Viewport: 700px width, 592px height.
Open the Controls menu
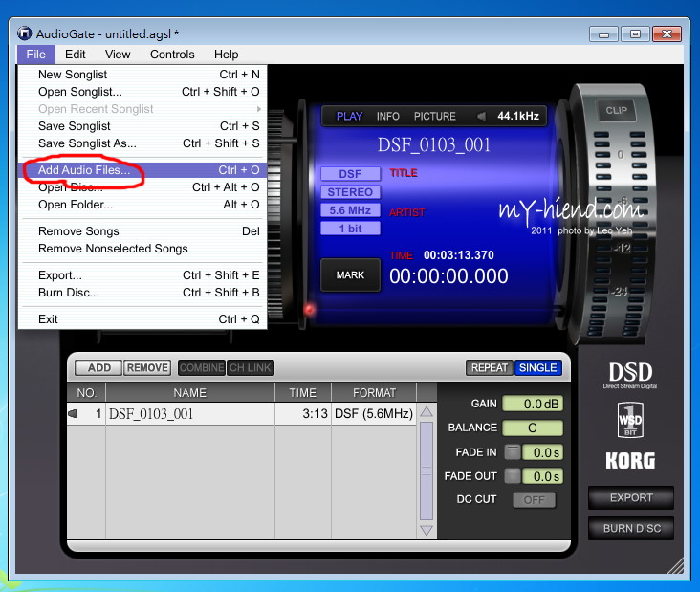(172, 55)
